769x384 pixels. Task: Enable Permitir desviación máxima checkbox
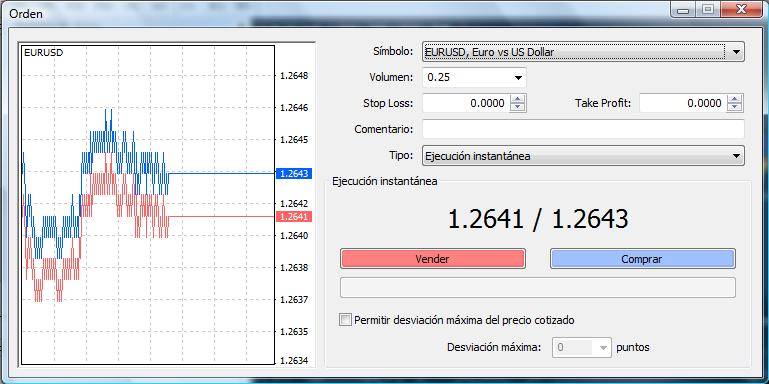346,320
